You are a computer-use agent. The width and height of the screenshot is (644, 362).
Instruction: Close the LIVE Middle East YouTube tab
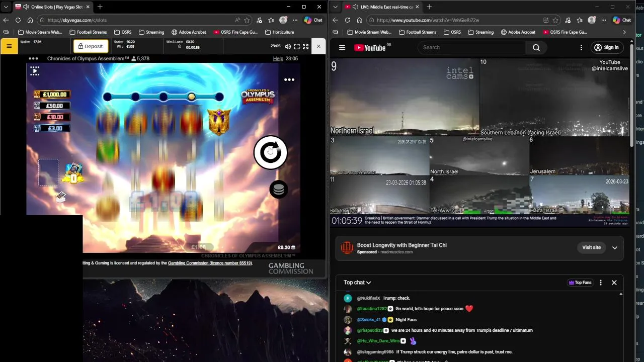(x=417, y=7)
